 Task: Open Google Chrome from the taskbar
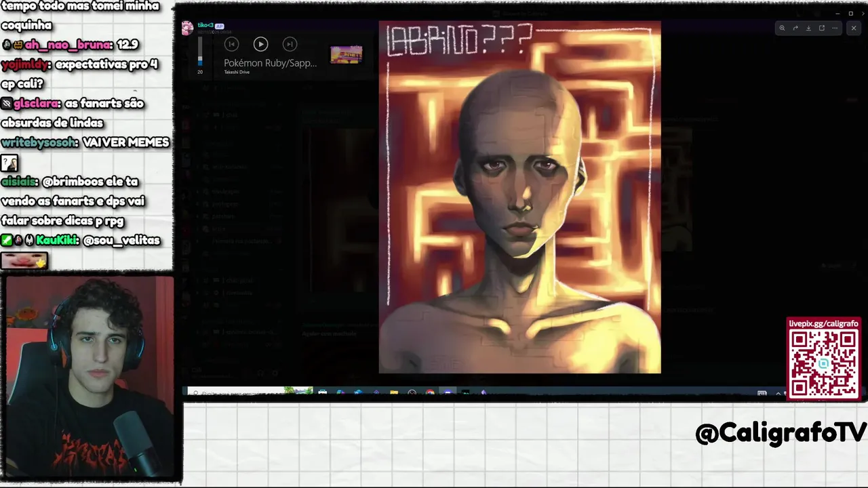pyautogui.click(x=430, y=392)
